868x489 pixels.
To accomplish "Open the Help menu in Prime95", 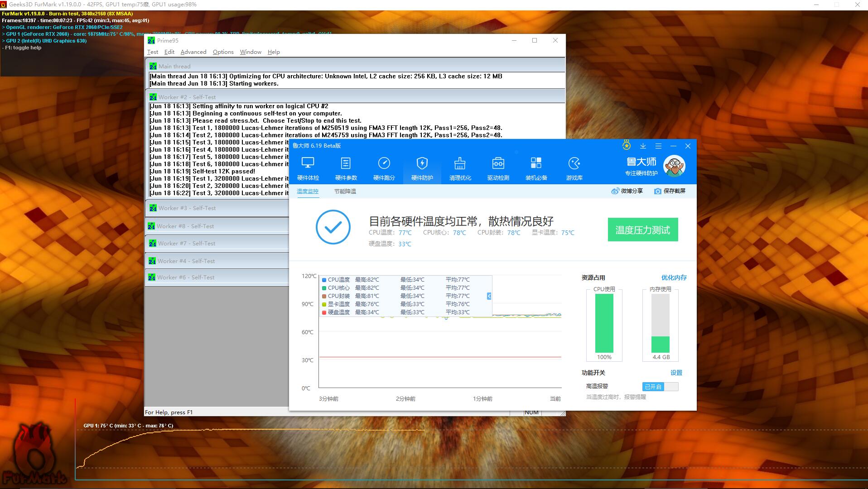I will pos(274,52).
